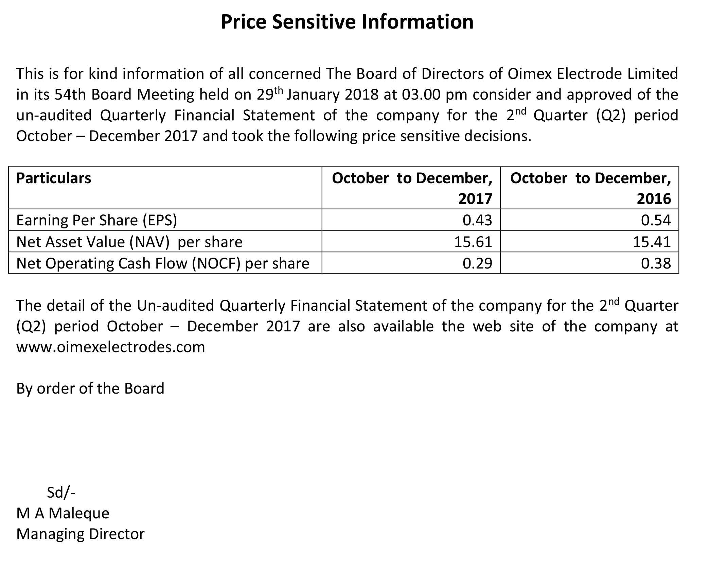Select the name M A Maleque

pyautogui.click(x=63, y=513)
